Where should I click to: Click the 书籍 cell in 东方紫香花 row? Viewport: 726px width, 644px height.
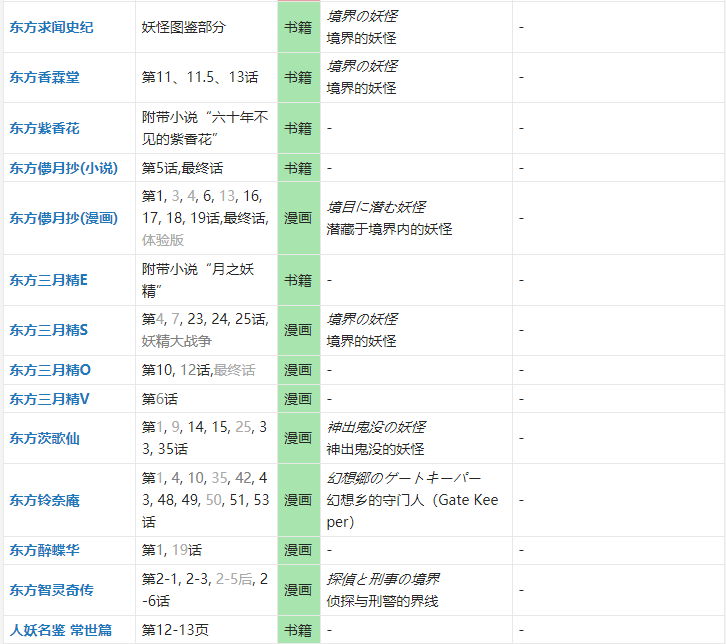pos(299,128)
